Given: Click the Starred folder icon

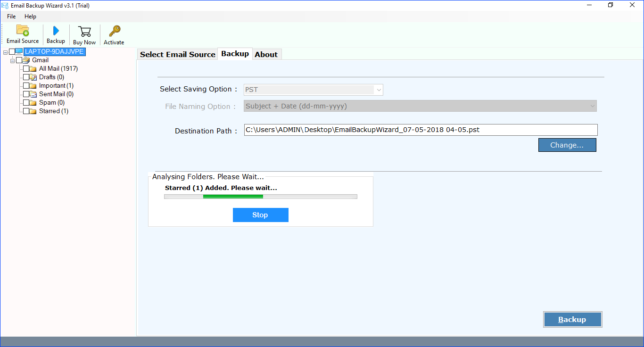Looking at the screenshot, I should point(33,111).
